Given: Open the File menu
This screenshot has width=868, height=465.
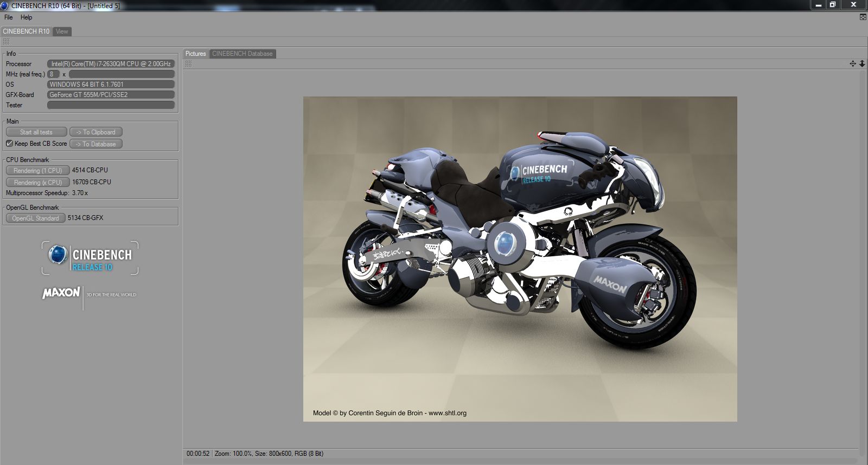Looking at the screenshot, I should (x=8, y=17).
